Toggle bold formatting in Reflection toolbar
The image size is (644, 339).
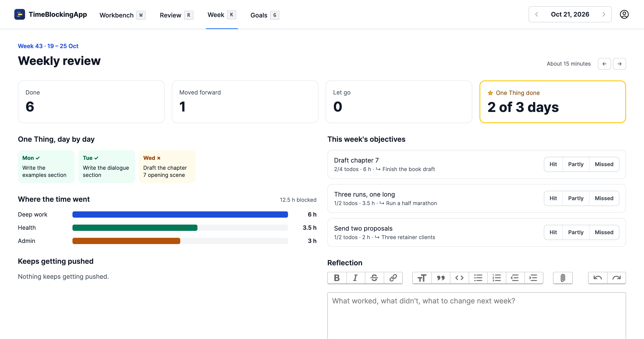coord(337,278)
